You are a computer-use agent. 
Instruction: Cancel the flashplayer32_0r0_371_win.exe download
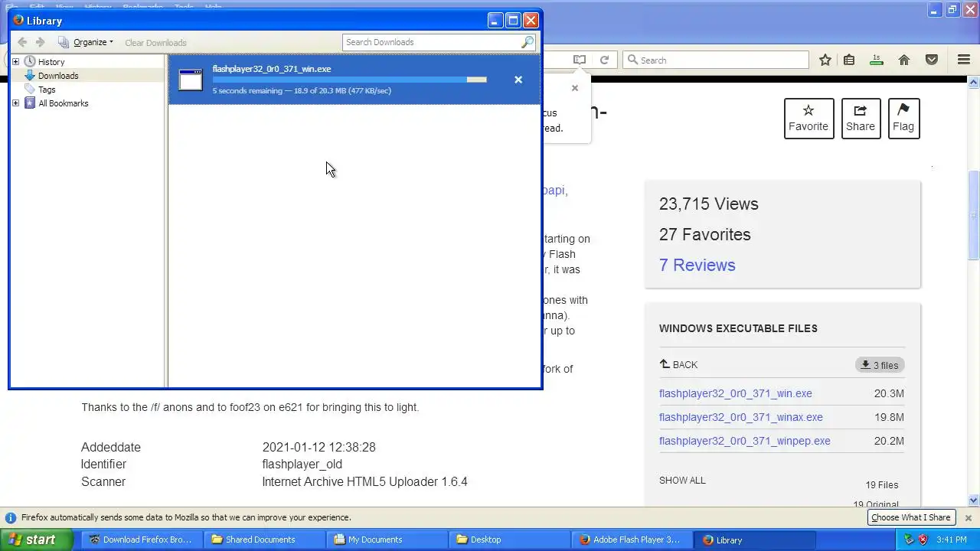pos(518,80)
